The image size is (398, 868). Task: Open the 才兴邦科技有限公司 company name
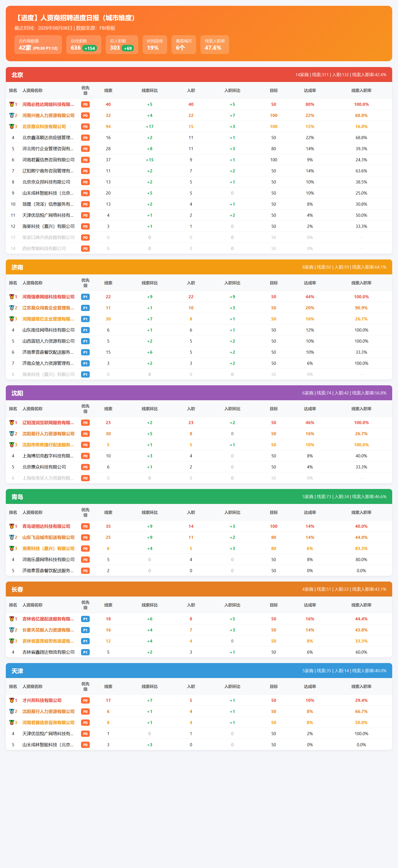[x=42, y=700]
